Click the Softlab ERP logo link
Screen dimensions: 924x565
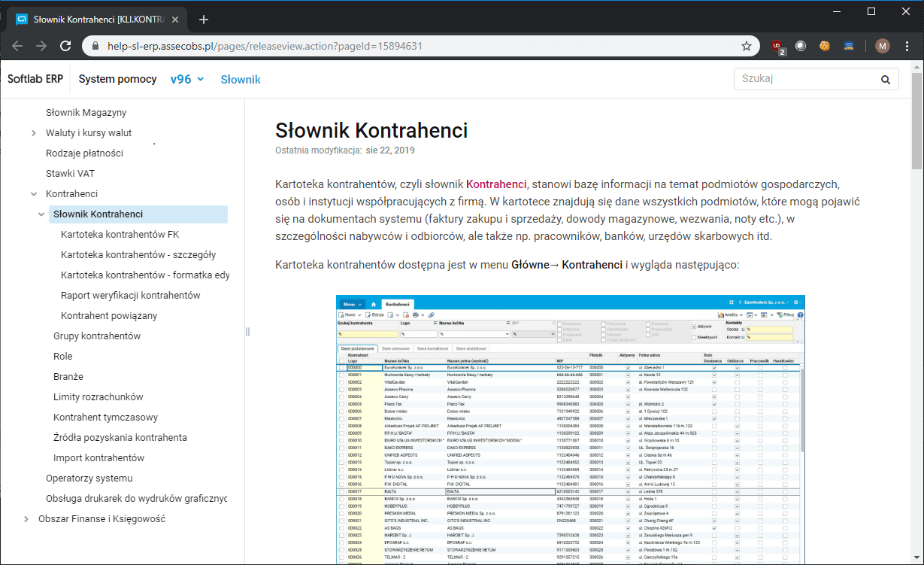click(x=35, y=79)
